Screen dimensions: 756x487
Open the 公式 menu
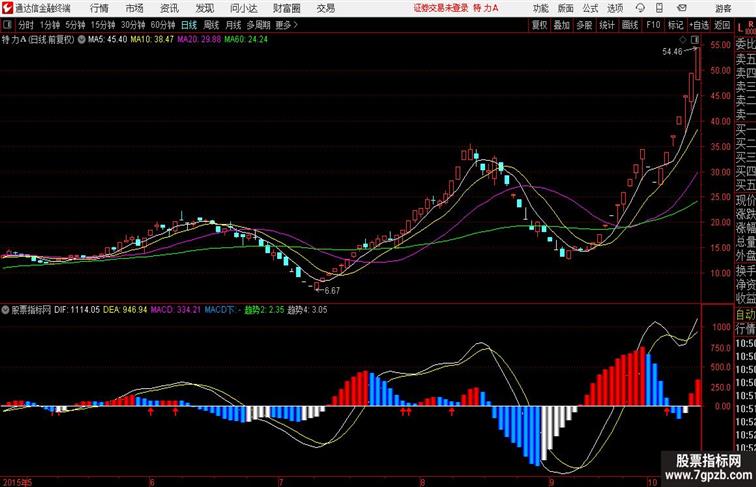(590, 8)
